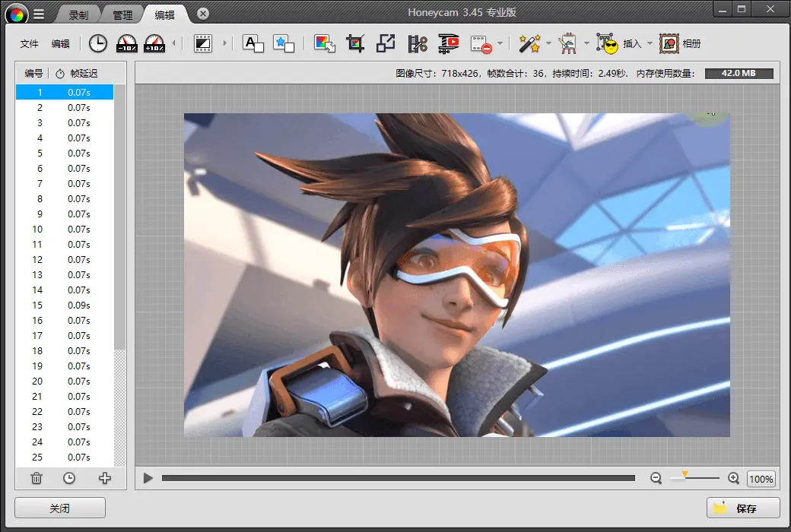
Task: Open the hamburger menu
Action: (39, 14)
